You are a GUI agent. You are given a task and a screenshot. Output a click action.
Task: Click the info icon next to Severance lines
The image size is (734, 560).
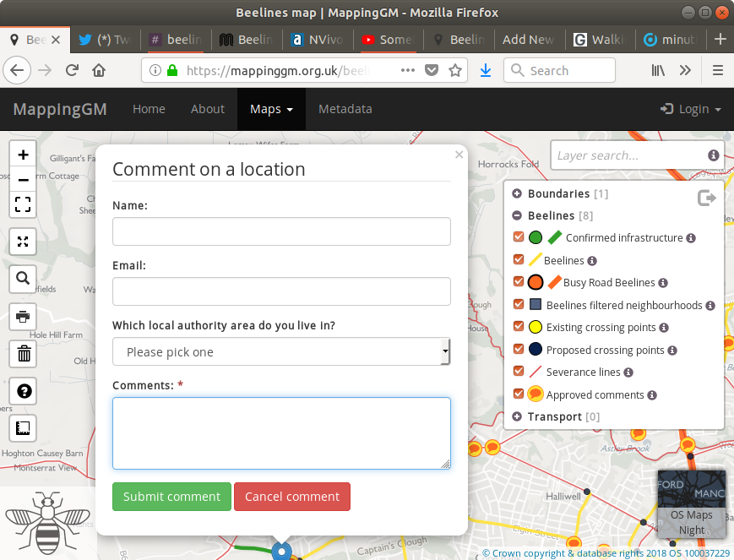point(629,372)
